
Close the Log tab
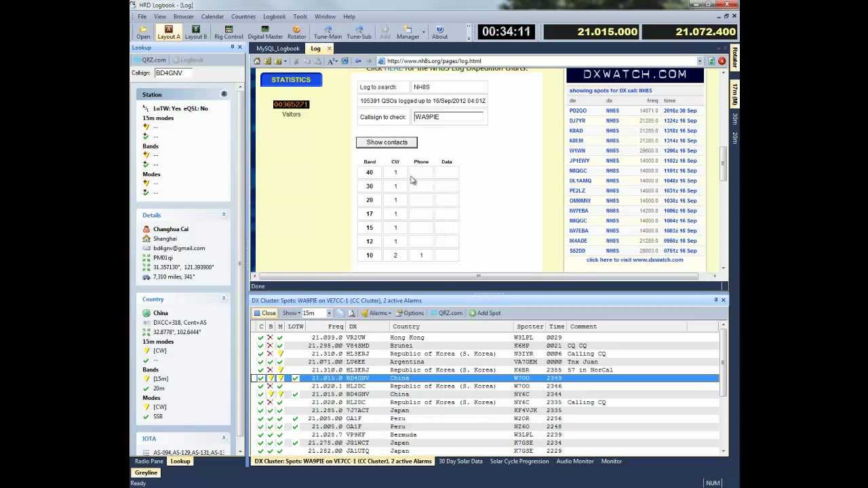(329, 49)
